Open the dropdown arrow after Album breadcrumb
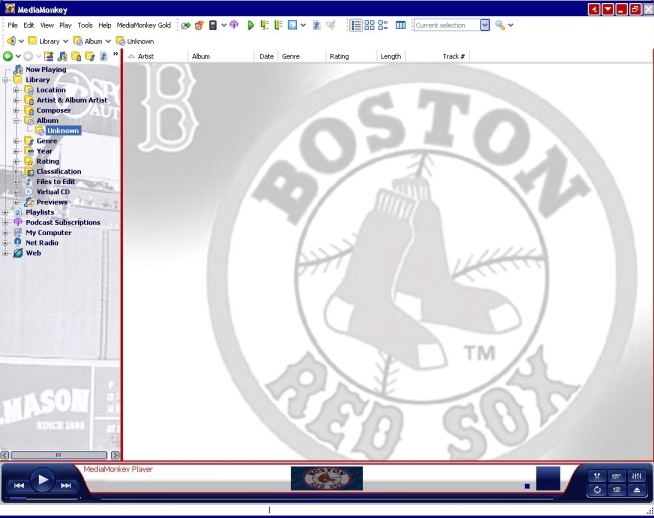 [x=108, y=41]
